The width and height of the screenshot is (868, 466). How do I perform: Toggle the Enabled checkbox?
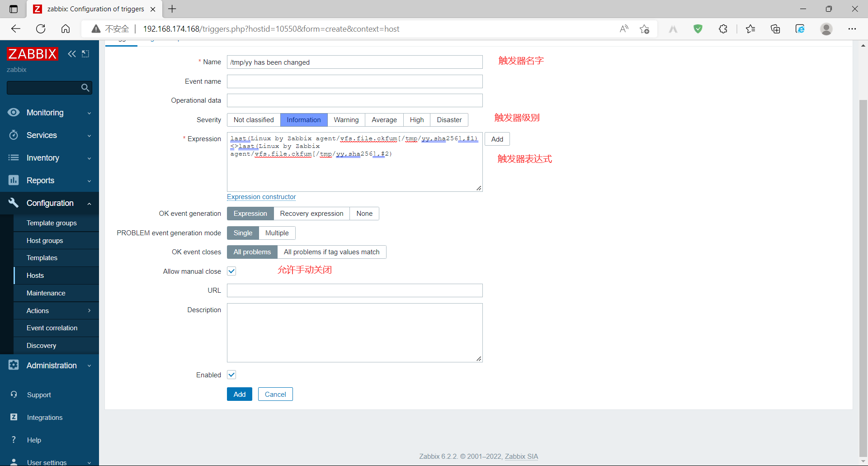point(231,375)
